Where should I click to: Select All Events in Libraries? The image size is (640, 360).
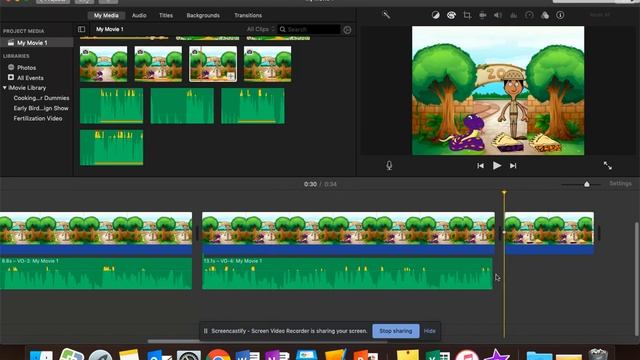point(30,78)
